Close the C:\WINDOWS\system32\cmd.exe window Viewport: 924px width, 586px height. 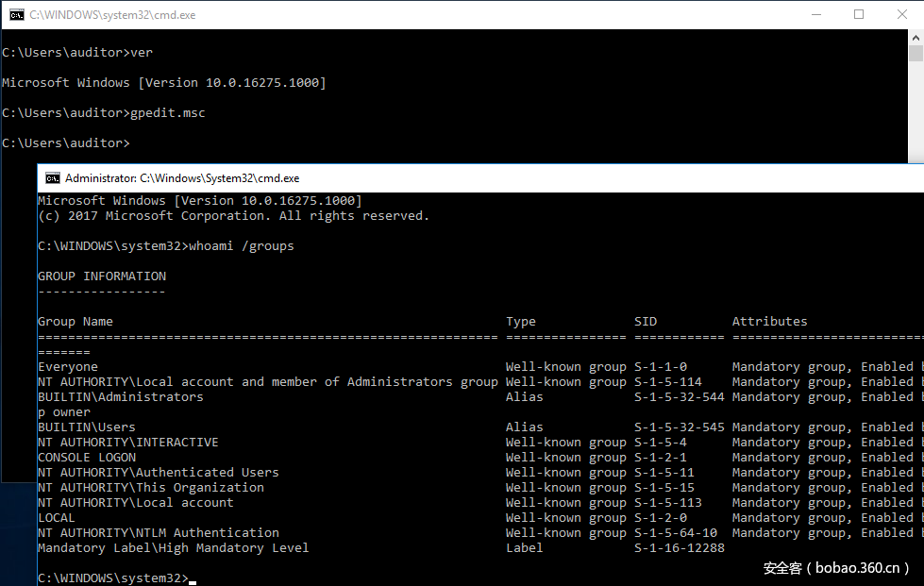point(901,15)
